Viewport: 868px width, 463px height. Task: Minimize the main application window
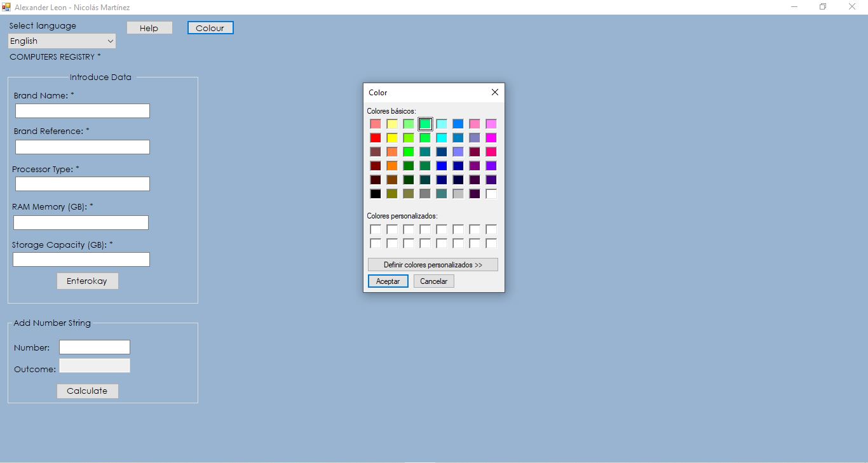click(794, 7)
